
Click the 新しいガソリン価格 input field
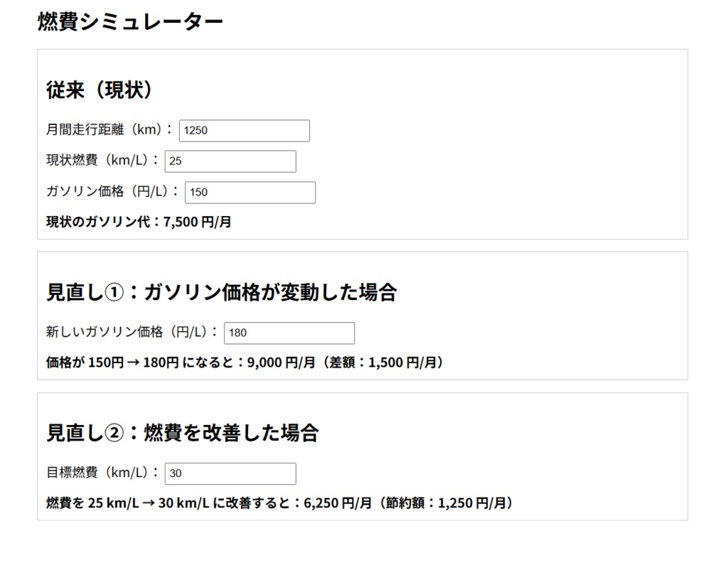click(289, 333)
